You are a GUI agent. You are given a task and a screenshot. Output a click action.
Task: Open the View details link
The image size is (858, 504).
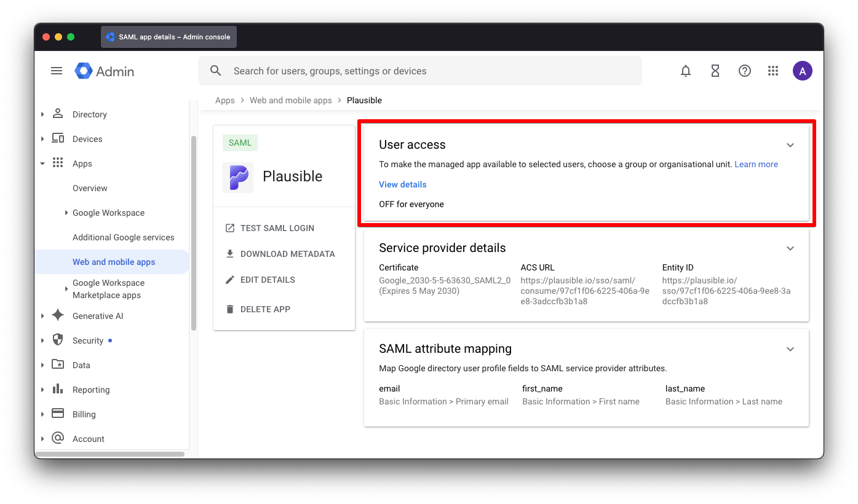pyautogui.click(x=402, y=184)
